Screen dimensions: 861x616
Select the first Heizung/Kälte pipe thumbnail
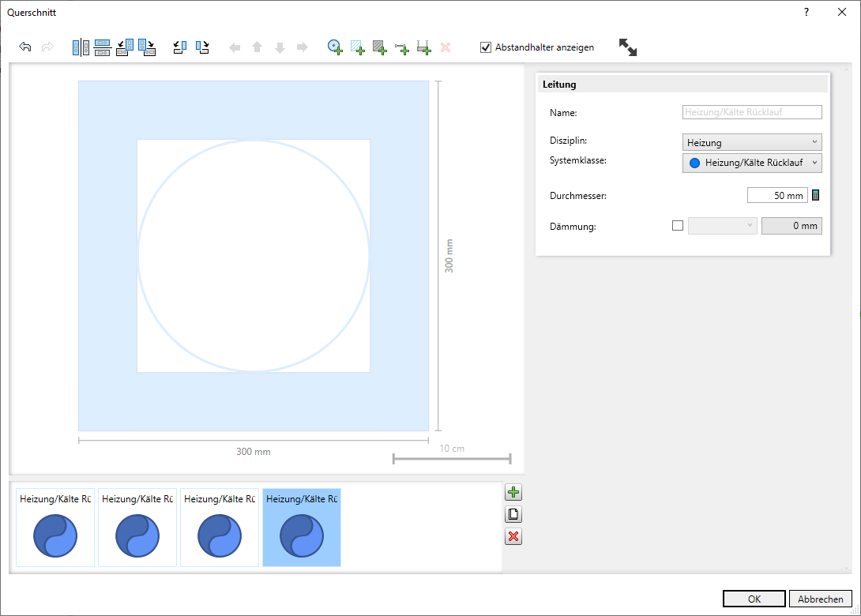tap(55, 528)
